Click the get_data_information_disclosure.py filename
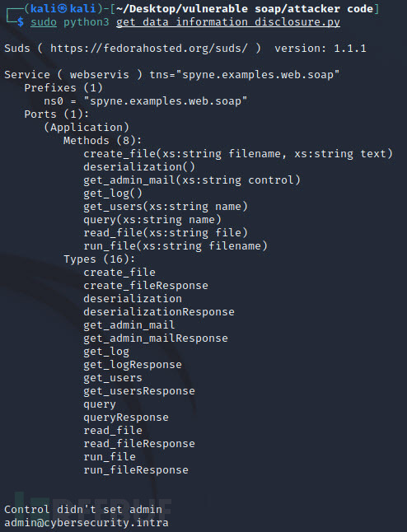Image resolution: width=407 pixels, height=532 pixels. click(x=228, y=22)
